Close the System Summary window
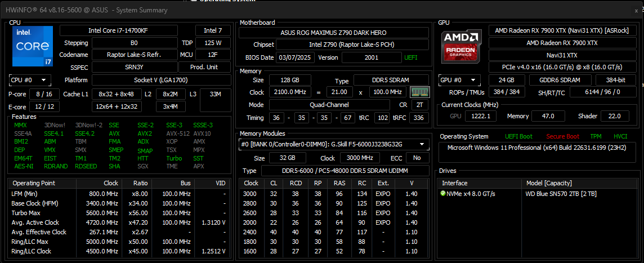The image size is (644, 263). click(636, 10)
